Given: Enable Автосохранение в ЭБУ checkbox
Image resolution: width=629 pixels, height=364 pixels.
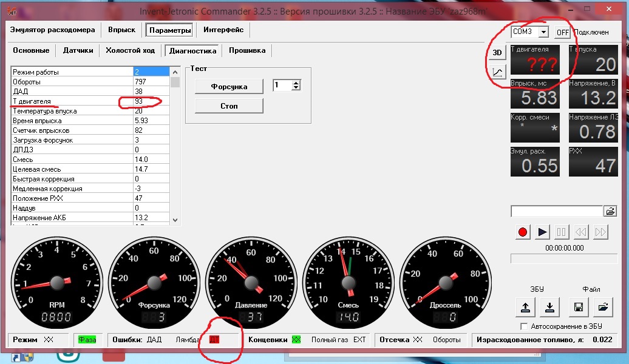Looking at the screenshot, I should point(523,326).
